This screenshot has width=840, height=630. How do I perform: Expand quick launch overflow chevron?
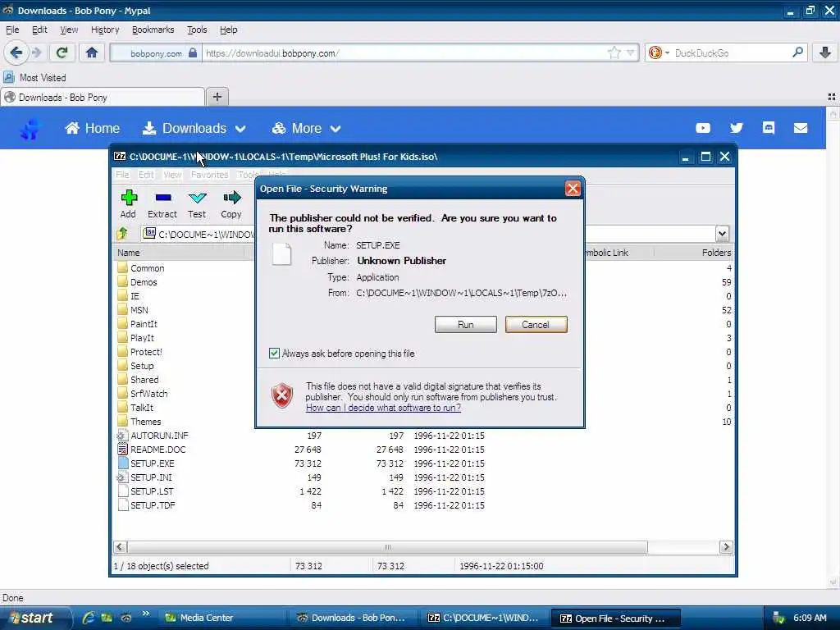(145, 614)
